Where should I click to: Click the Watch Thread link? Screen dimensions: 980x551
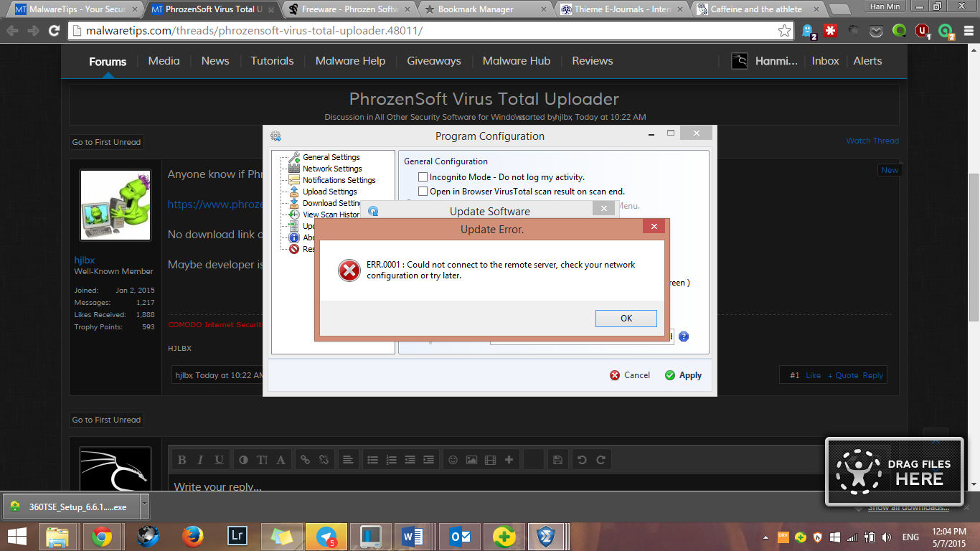pyautogui.click(x=872, y=141)
